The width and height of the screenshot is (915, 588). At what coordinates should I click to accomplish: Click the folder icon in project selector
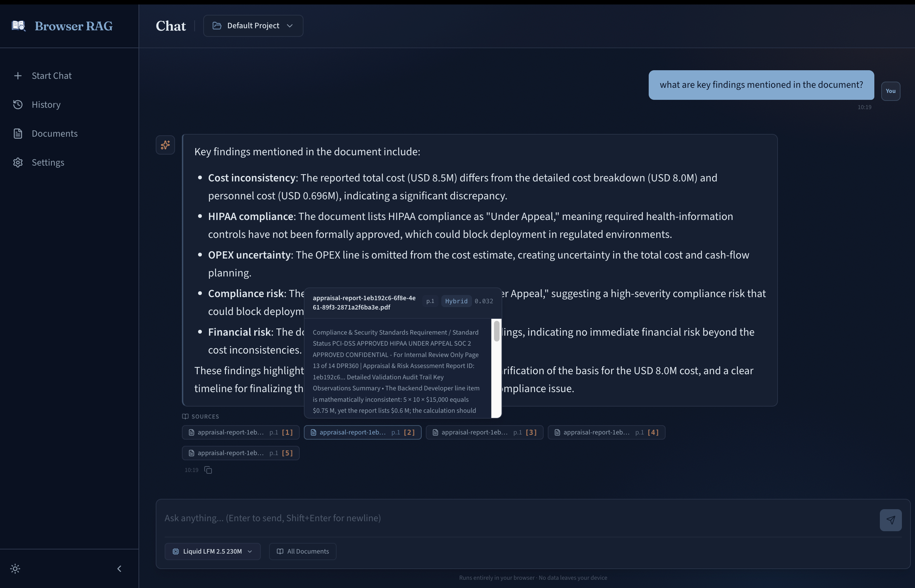(x=217, y=25)
